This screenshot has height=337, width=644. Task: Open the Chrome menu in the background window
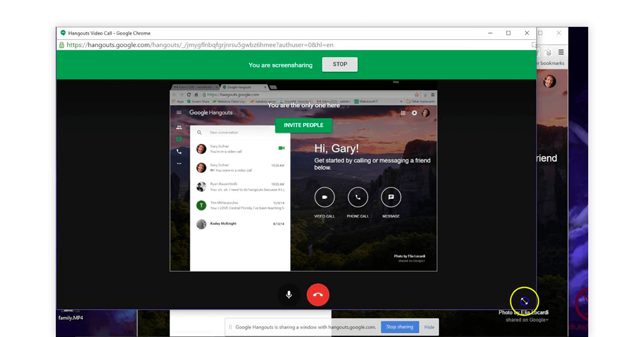tap(561, 52)
